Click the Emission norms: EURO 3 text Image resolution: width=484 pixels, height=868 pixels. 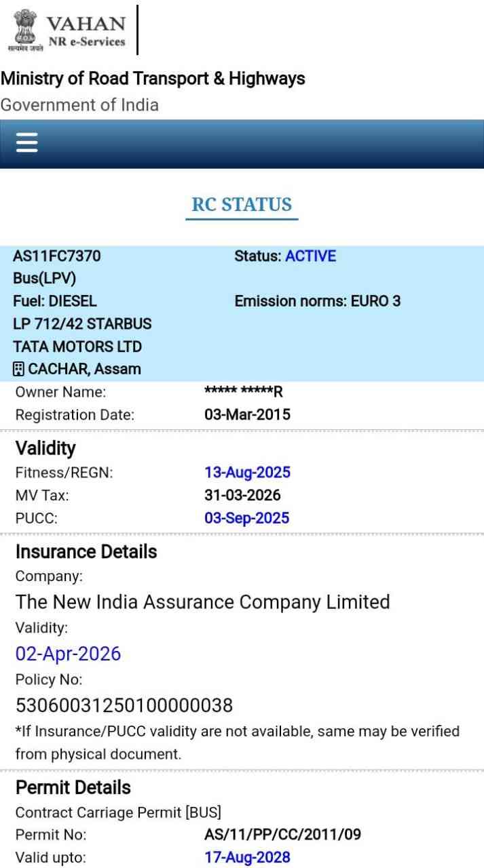point(317,301)
